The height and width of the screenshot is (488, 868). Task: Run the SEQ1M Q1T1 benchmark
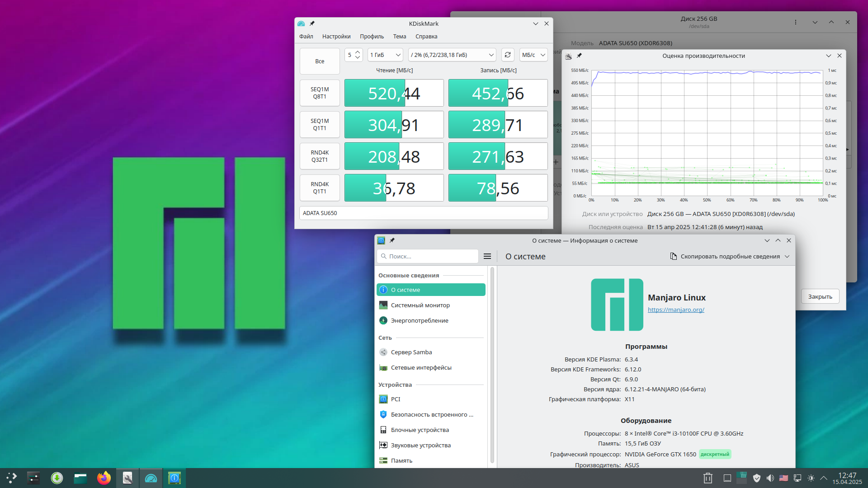pyautogui.click(x=320, y=125)
